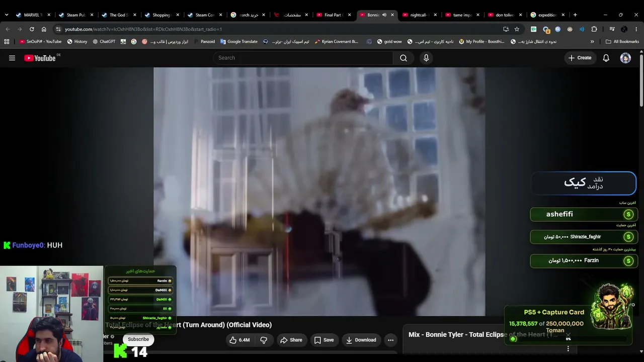Switch to the don toliver tab
644x362 pixels.
tap(506, 15)
